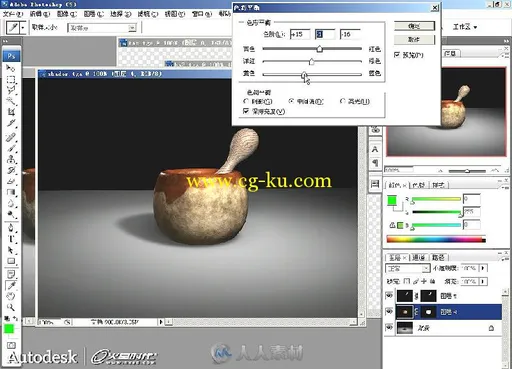
Task: Select the Highlights radio button
Action: pos(342,101)
